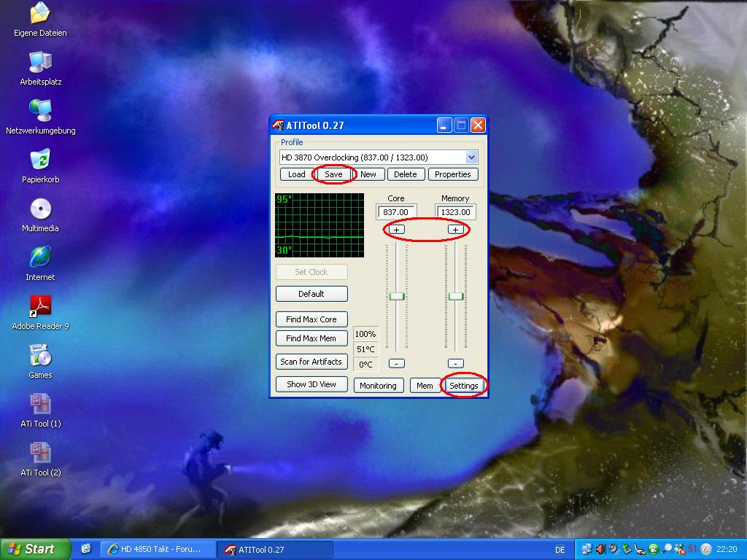Click Scan for Artifacts button
This screenshot has width=747, height=560.
tap(311, 362)
